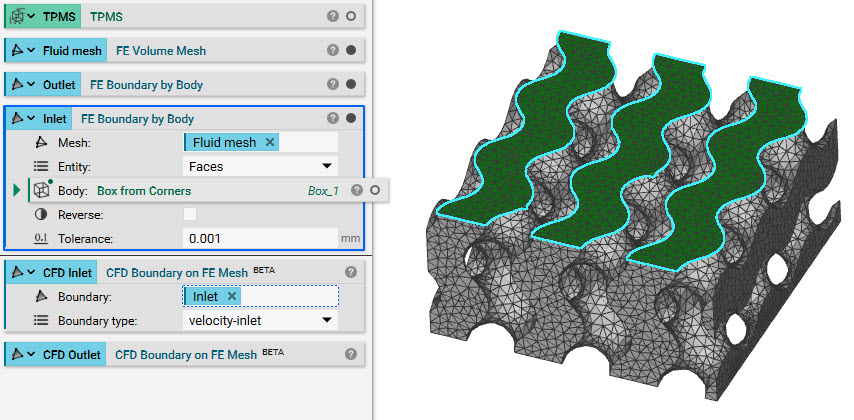
Task: Click the Box from Corners cube icon
Action: pos(42,190)
